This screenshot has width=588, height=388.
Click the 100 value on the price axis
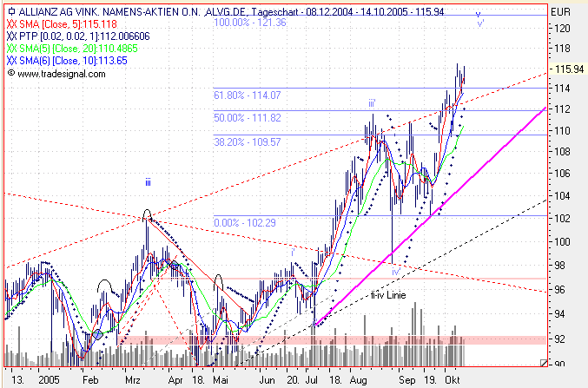point(563,242)
